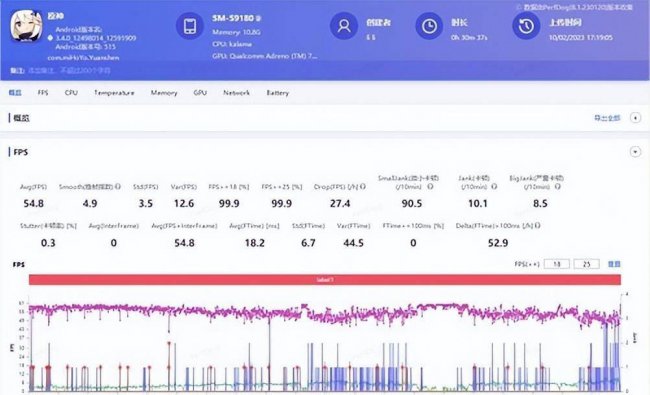Click the upload timestamp 10/02/2023
This screenshot has height=395, width=650.
point(580,37)
